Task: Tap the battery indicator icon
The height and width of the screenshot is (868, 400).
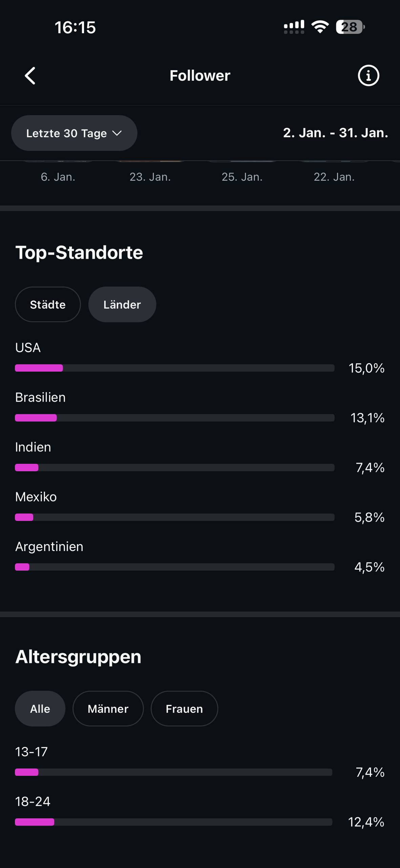Action: point(350,27)
